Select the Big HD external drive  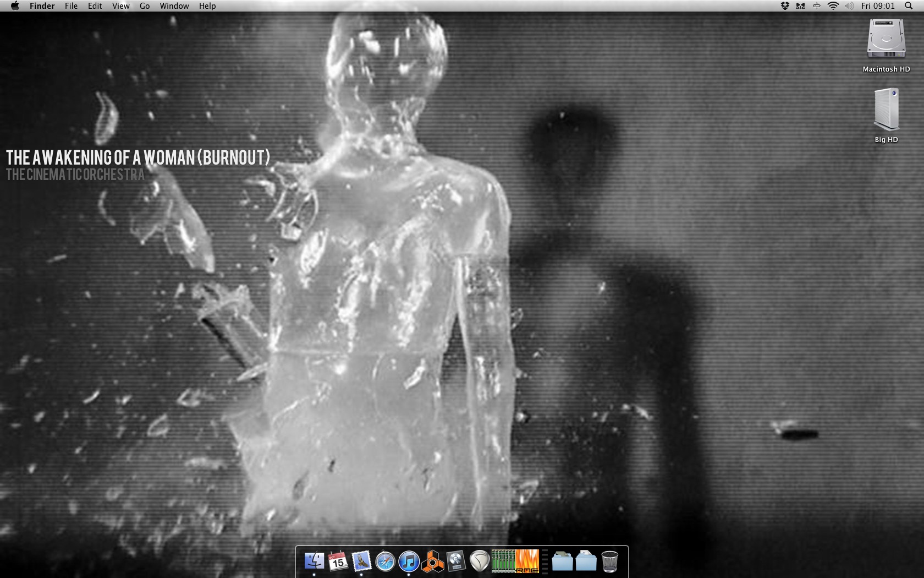tap(886, 116)
